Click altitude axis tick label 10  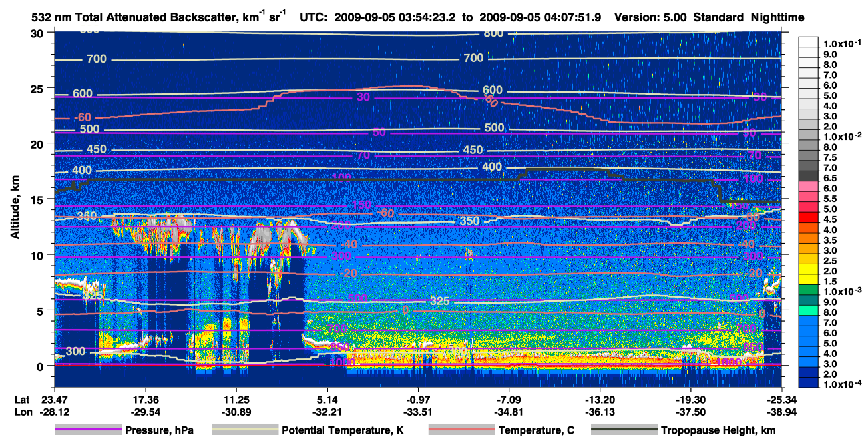(39, 254)
